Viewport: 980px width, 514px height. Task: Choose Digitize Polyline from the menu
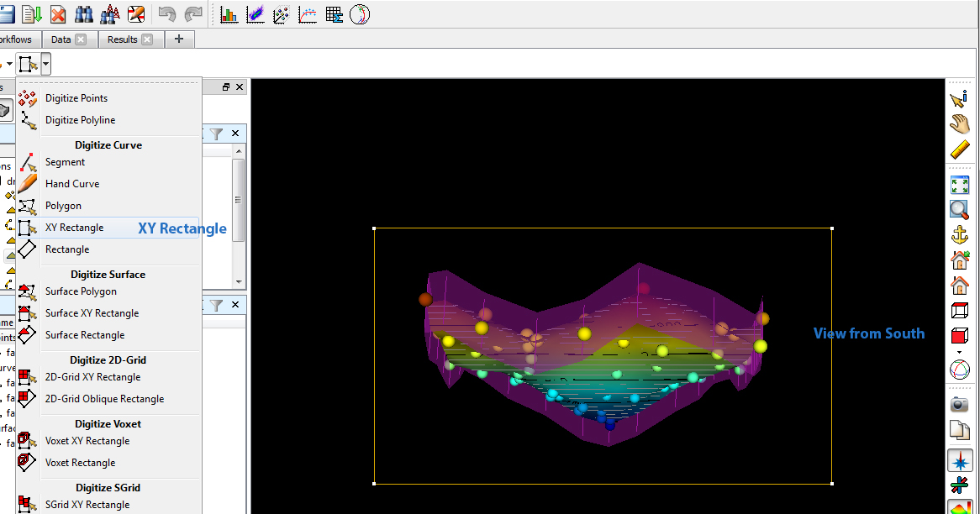[80, 120]
